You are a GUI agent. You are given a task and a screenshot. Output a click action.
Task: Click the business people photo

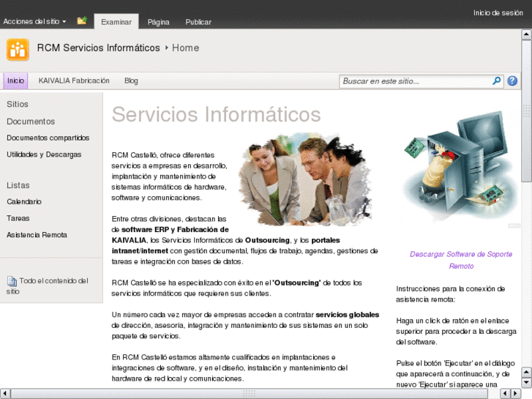point(305,178)
